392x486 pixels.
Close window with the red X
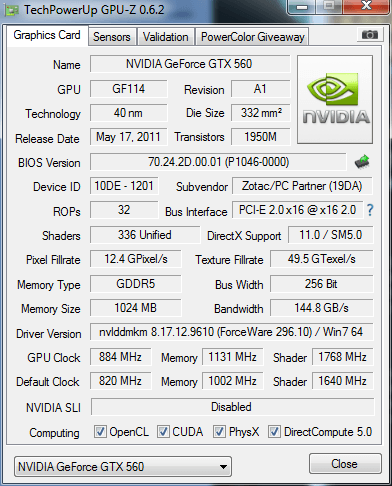point(366,6)
